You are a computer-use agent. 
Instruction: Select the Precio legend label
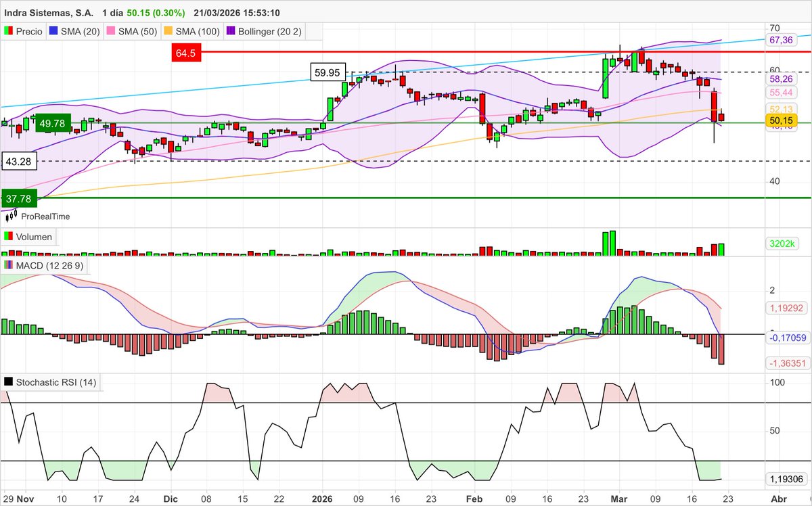click(29, 31)
